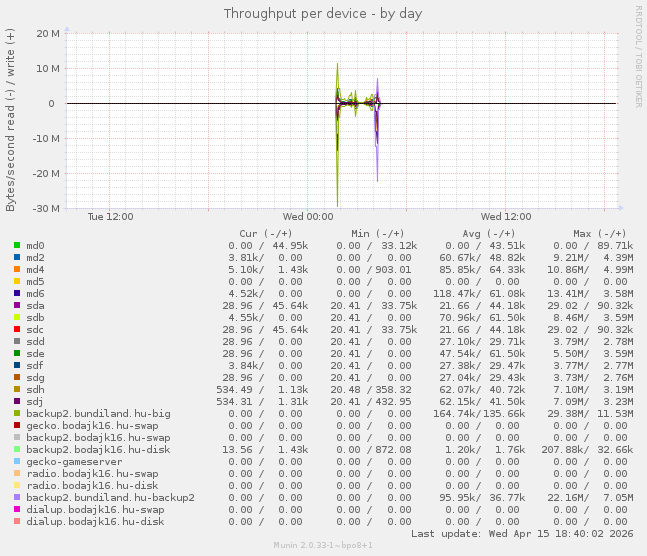Click the md6 legend label
647x556 pixels.
35,293
